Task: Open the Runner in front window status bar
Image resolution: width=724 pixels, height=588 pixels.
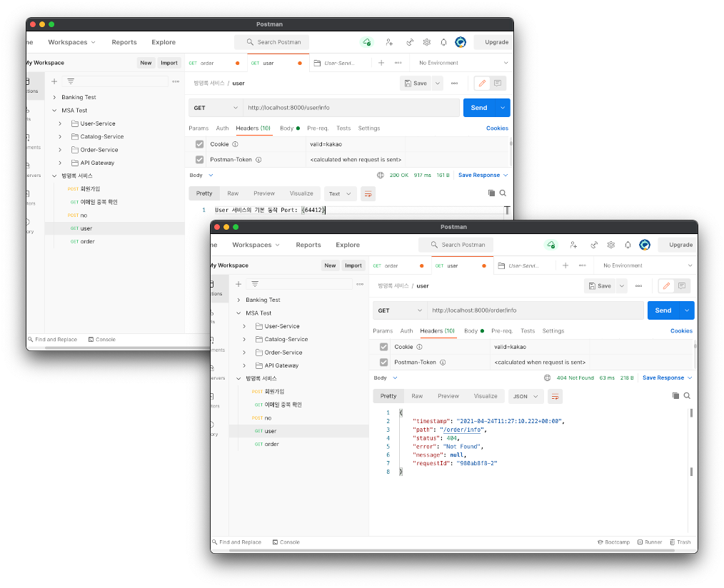Action: pyautogui.click(x=650, y=542)
